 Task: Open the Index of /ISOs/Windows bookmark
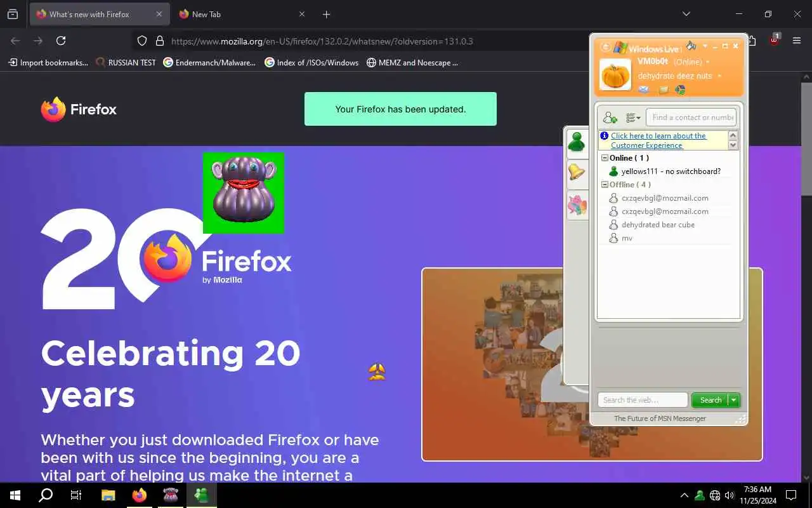click(x=311, y=62)
